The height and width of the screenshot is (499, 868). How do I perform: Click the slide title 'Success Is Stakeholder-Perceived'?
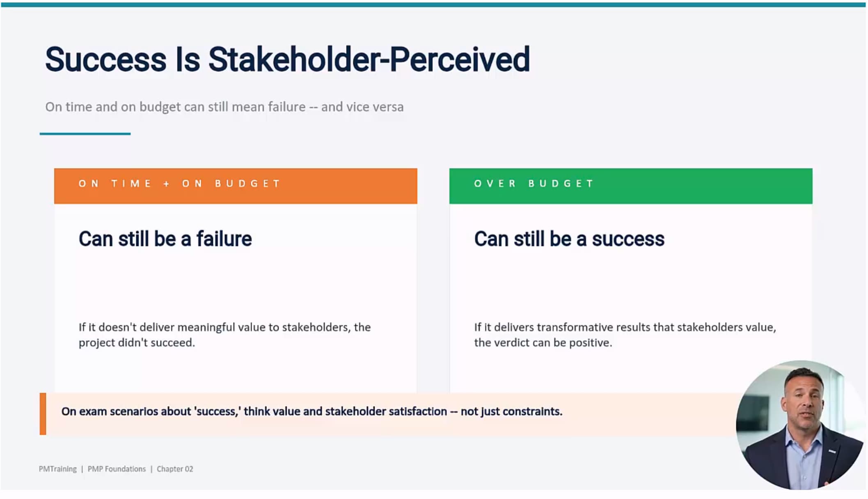click(288, 60)
